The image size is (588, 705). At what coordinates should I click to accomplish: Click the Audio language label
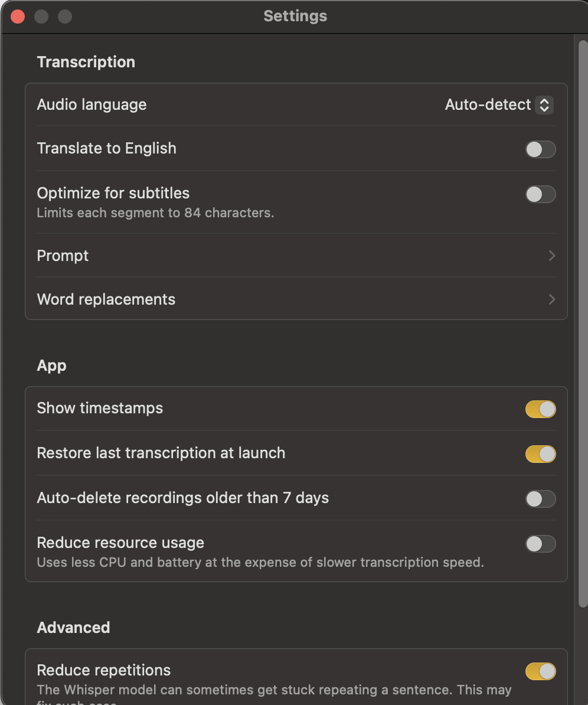(x=92, y=105)
